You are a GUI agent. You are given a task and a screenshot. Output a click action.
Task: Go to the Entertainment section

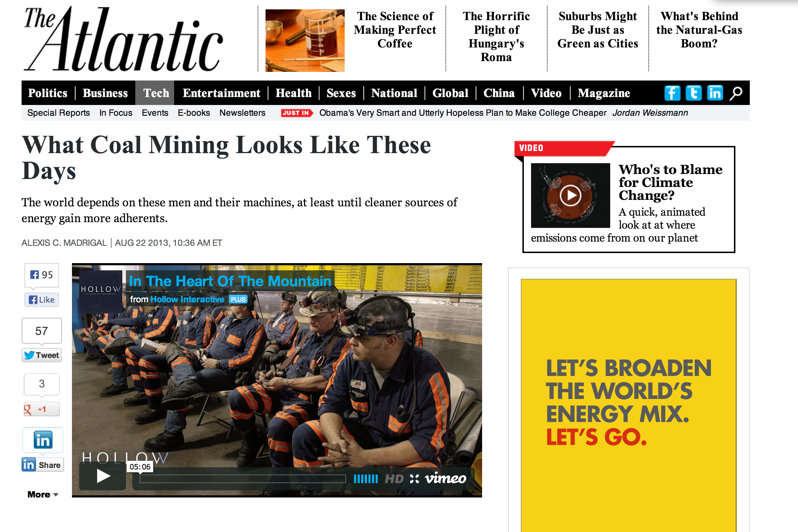click(221, 93)
